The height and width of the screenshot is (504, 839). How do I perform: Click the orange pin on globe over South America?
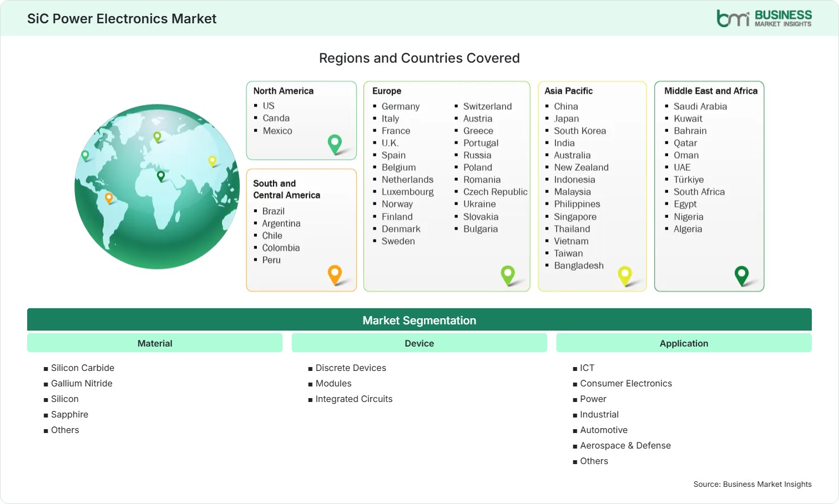tap(109, 198)
